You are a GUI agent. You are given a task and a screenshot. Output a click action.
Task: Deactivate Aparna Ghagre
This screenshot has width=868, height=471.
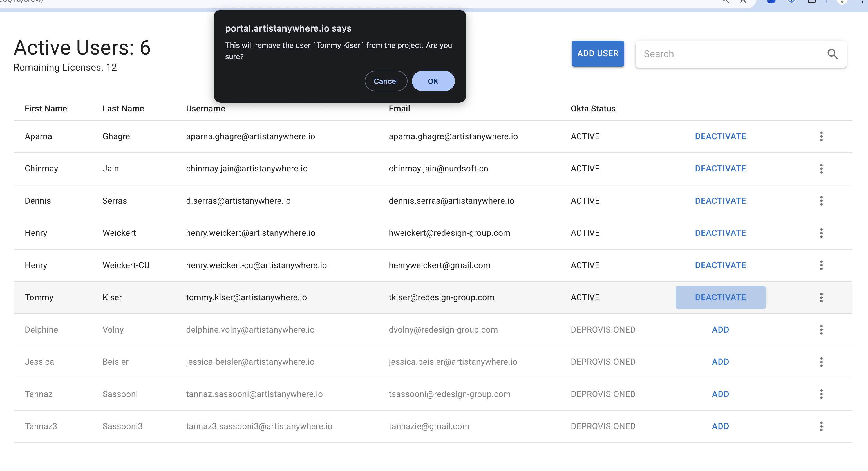pos(721,136)
